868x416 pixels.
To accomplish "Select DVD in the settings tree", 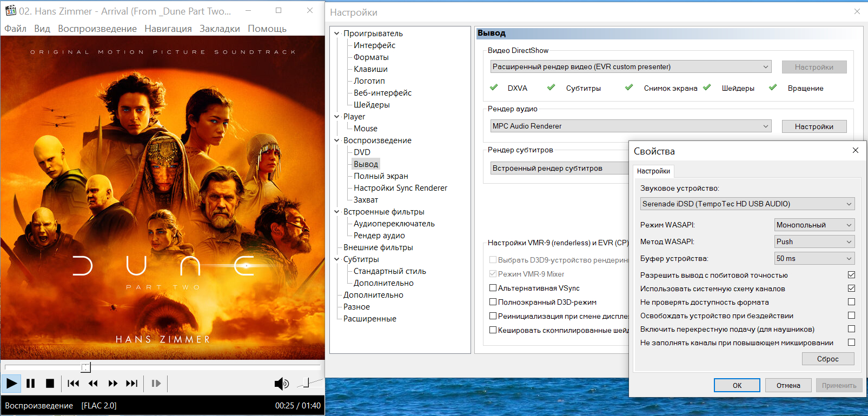I will [362, 152].
